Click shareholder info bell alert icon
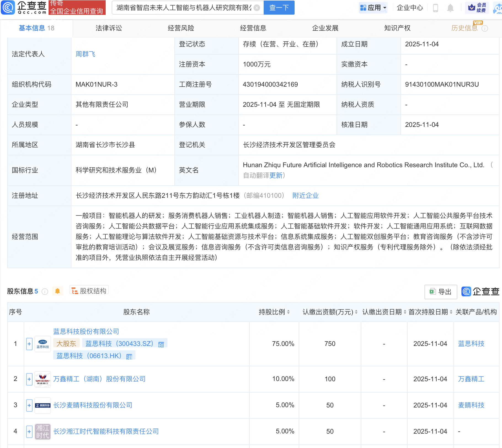Viewport: 502px width, 448px height. (57, 291)
